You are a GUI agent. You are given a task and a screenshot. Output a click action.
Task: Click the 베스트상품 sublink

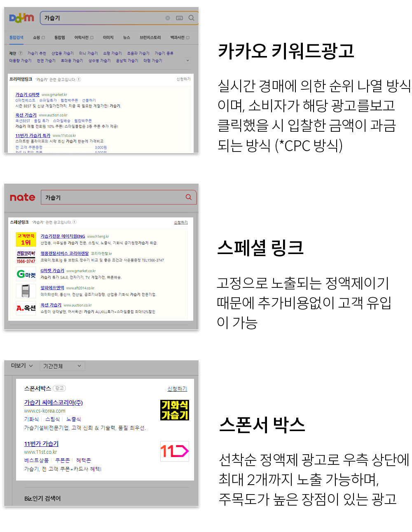[36, 460]
